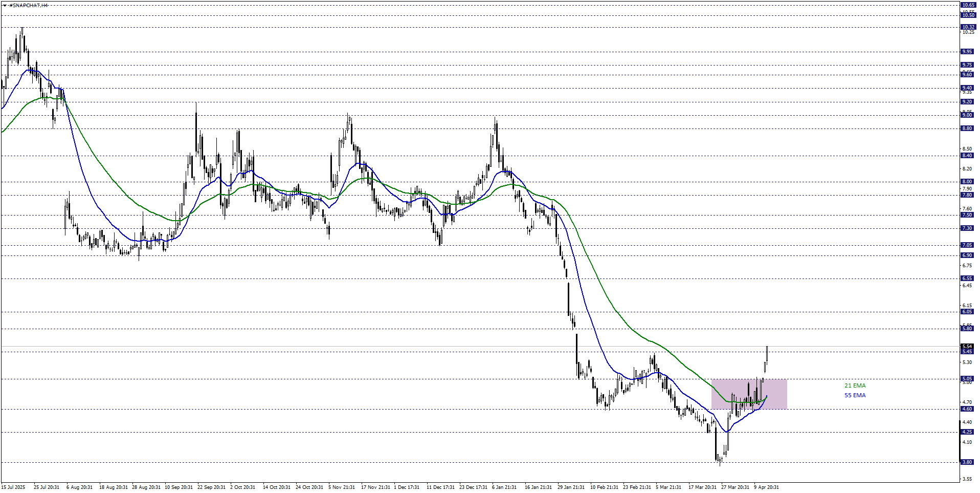
Task: Click the #SNAPCHAT,H4 chart title
Action: pyautogui.click(x=29, y=5)
